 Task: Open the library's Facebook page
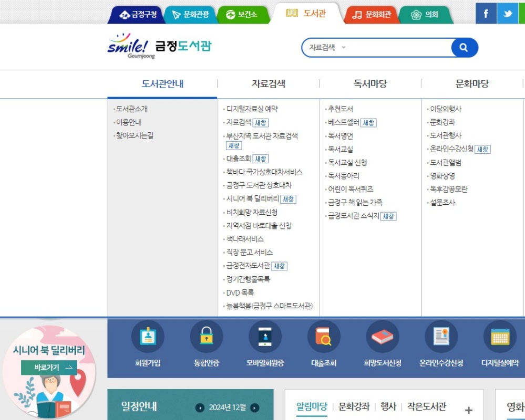(x=486, y=13)
